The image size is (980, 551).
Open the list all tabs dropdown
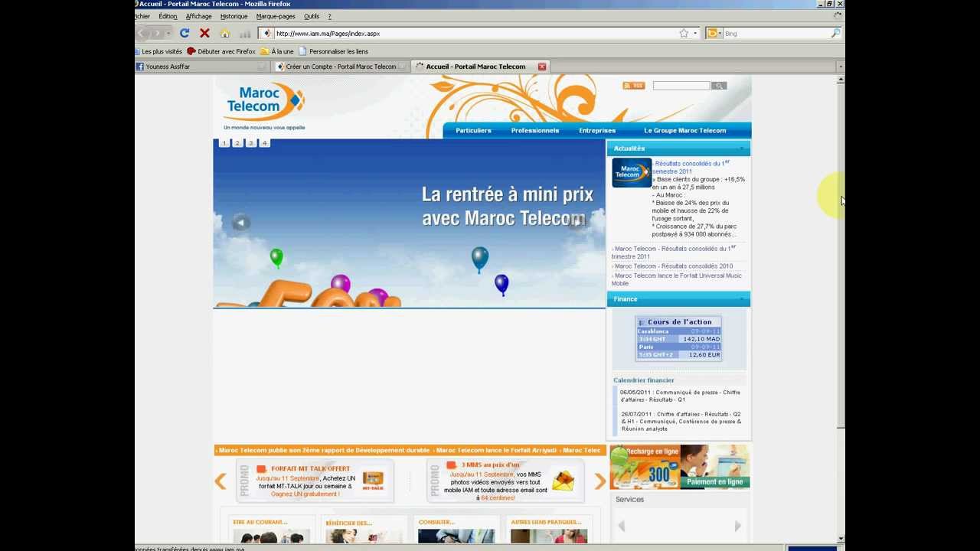840,67
